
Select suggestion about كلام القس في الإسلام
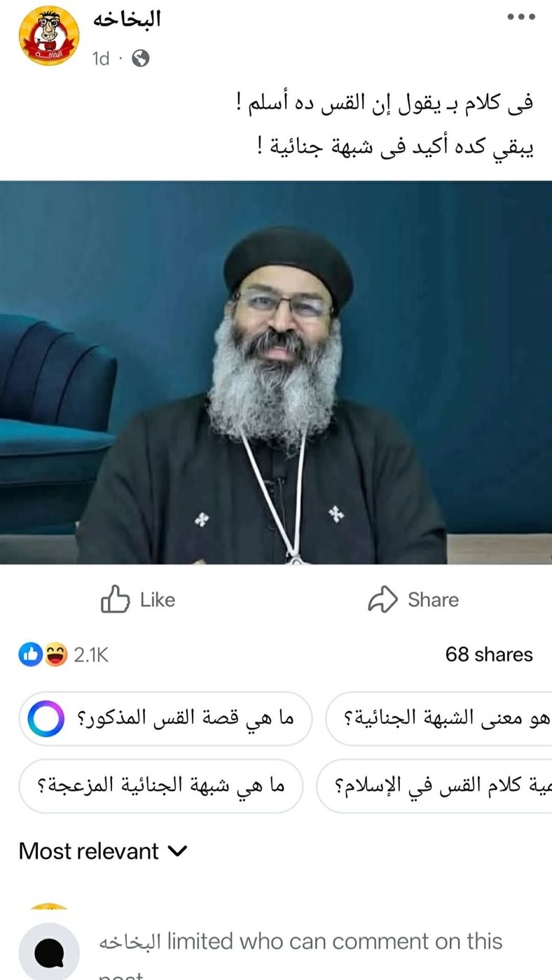[x=434, y=786]
